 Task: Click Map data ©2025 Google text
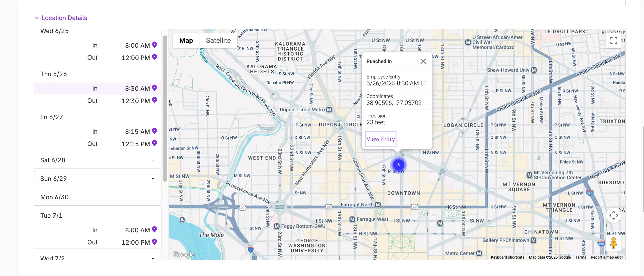(x=550, y=257)
